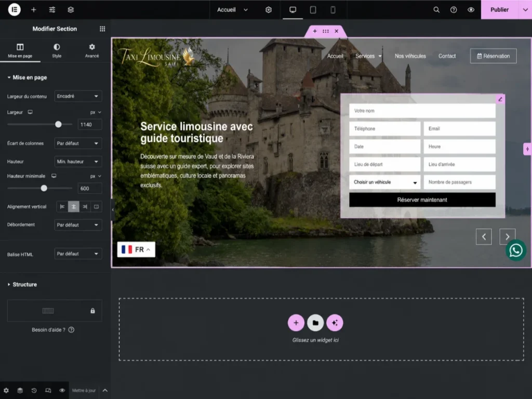
Task: Open navigator layers icon in bottom bar
Action: (x=20, y=391)
